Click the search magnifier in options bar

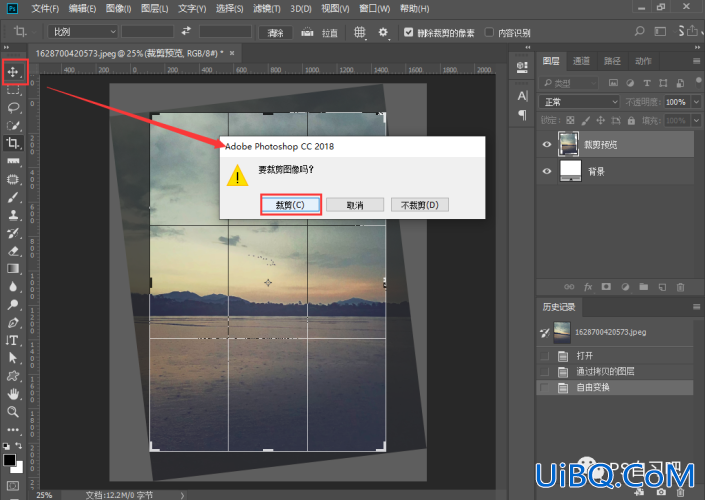(x=639, y=31)
